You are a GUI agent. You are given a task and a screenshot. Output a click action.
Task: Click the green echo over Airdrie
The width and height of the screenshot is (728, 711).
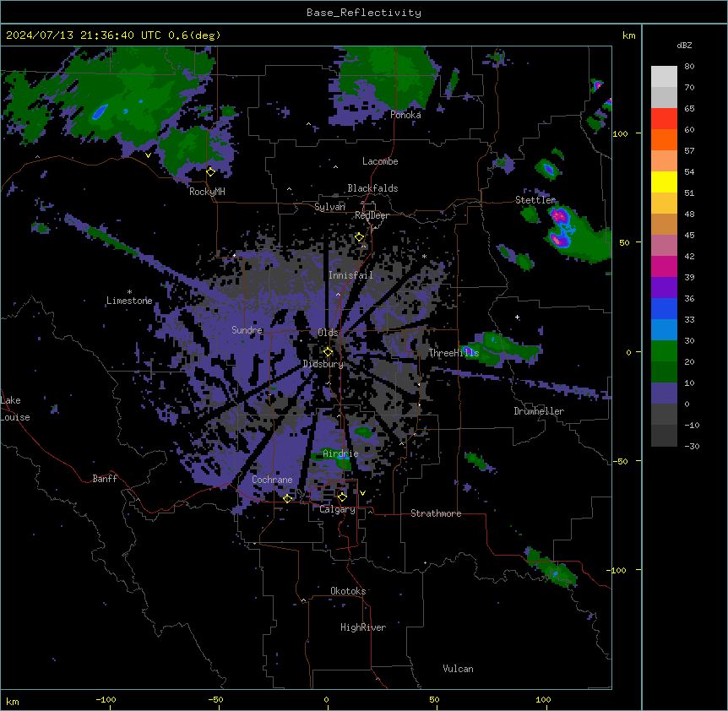point(333,457)
